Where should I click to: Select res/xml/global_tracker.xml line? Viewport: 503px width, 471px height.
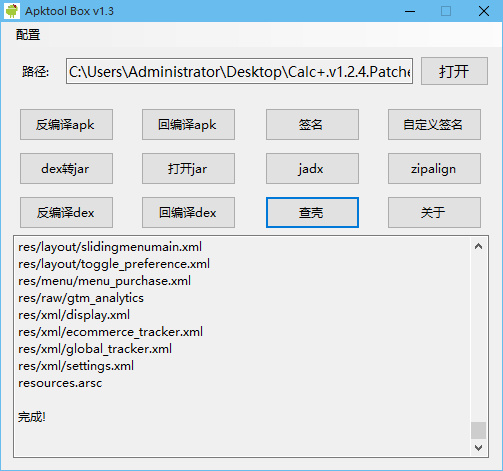point(95,349)
